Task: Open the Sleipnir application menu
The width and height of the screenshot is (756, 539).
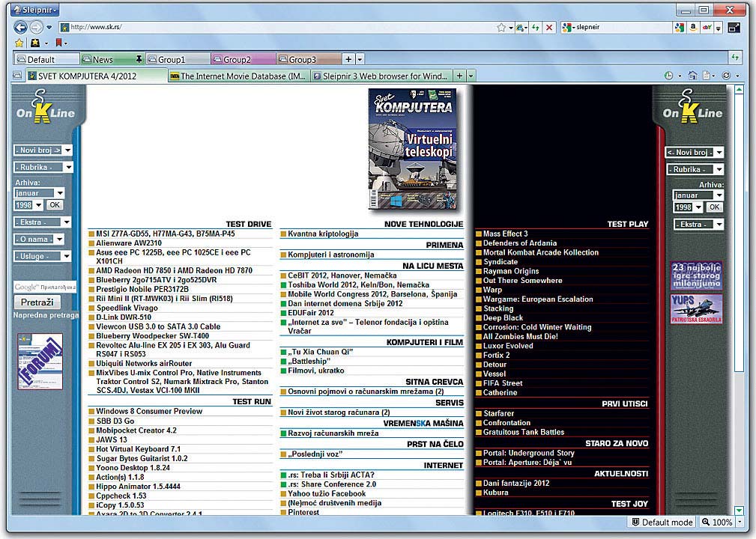Action: (x=36, y=10)
